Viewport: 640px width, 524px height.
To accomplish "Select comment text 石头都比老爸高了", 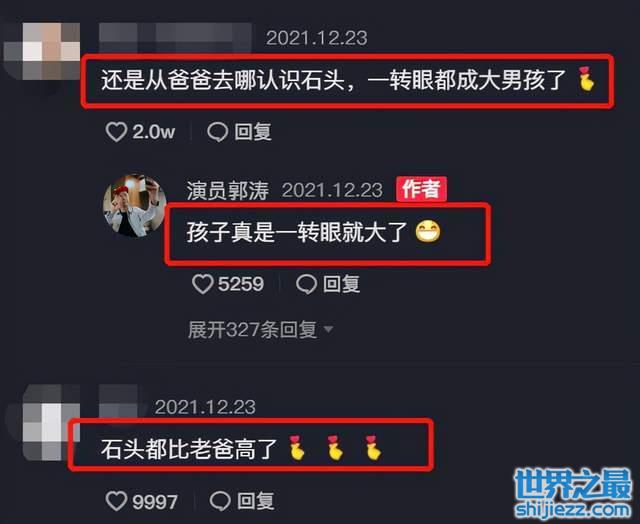I will point(189,449).
